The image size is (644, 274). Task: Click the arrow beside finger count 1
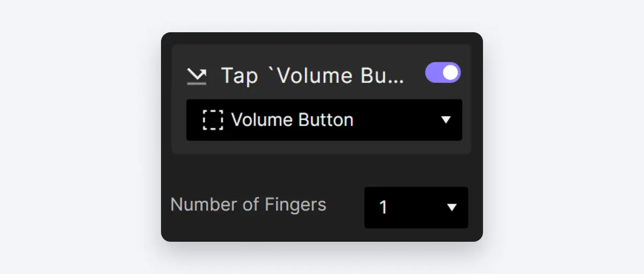click(x=452, y=207)
